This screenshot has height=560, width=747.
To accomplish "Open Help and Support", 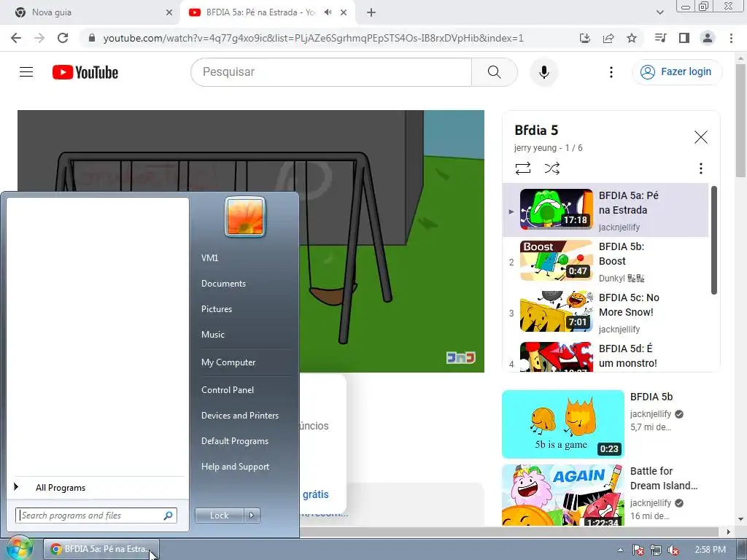I will coord(235,467).
